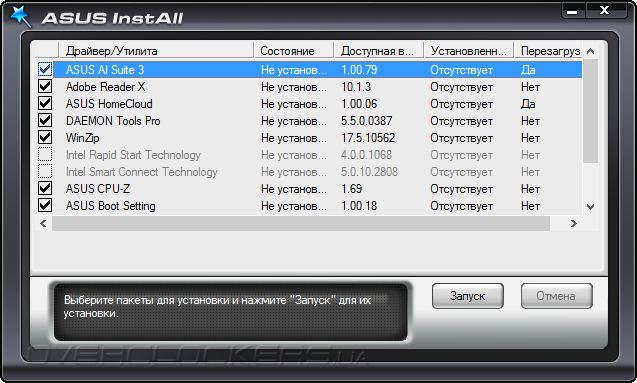This screenshot has height=383, width=637.
Task: Uncheck ASUS CPU-Z package
Action: [x=45, y=188]
